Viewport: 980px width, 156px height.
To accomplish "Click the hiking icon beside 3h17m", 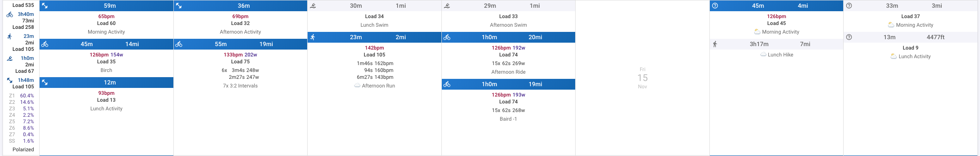I will 715,44.
